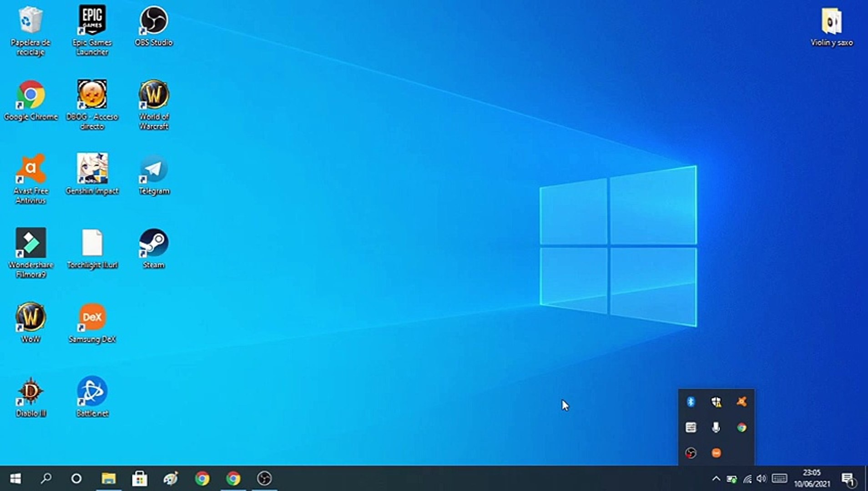868x491 pixels.
Task: Launch Diablo III
Action: (30, 392)
